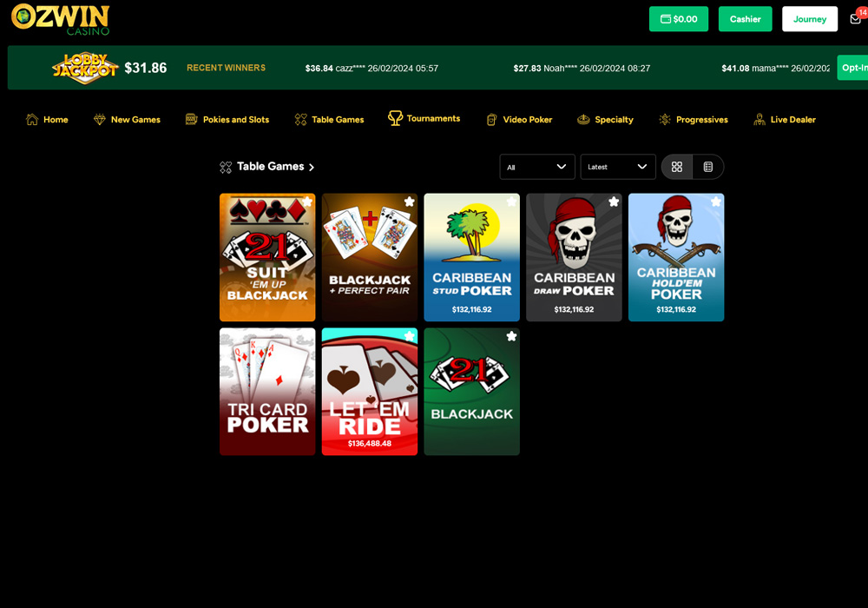Click the Pokies and Slots machine icon
The width and height of the screenshot is (868, 608).
point(192,120)
